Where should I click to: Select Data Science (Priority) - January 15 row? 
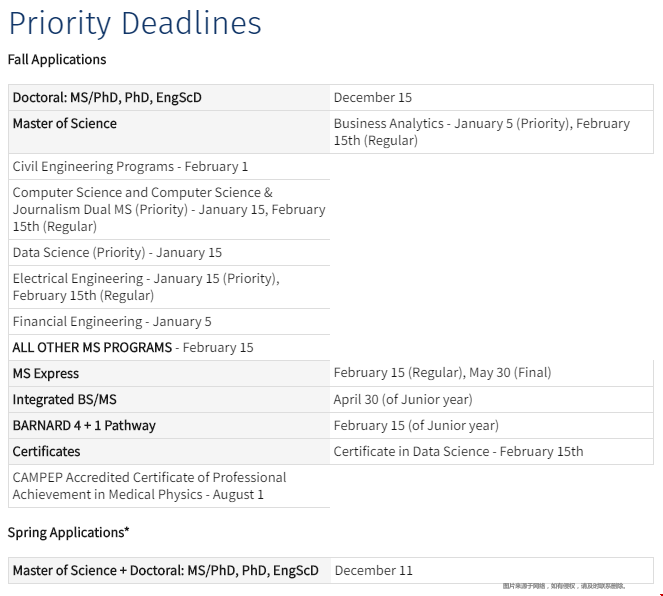pyautogui.click(x=169, y=253)
